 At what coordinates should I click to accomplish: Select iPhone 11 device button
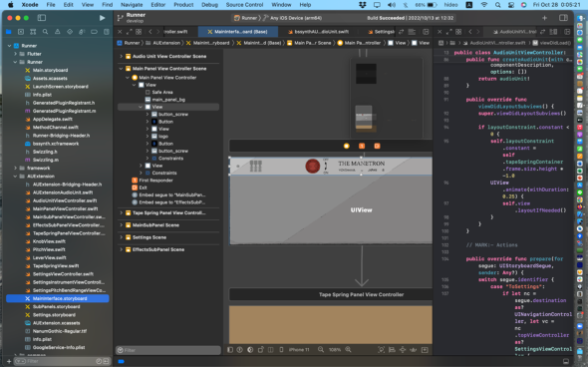point(299,350)
